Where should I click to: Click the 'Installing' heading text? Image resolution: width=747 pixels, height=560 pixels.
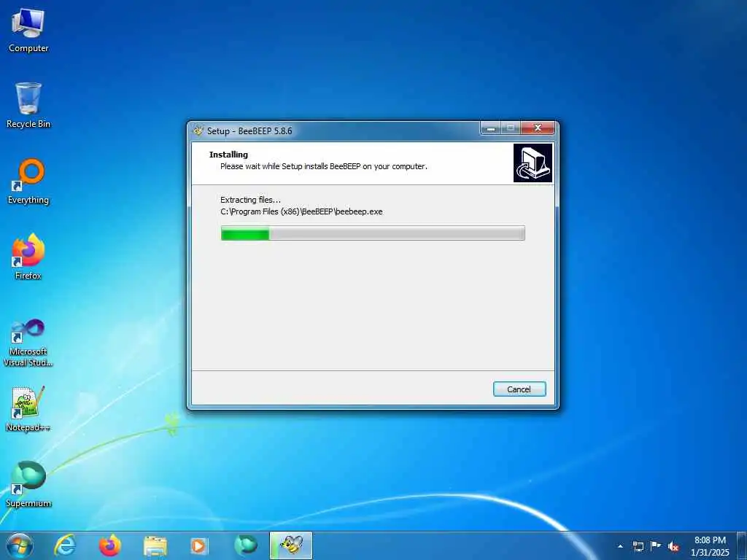coord(228,155)
